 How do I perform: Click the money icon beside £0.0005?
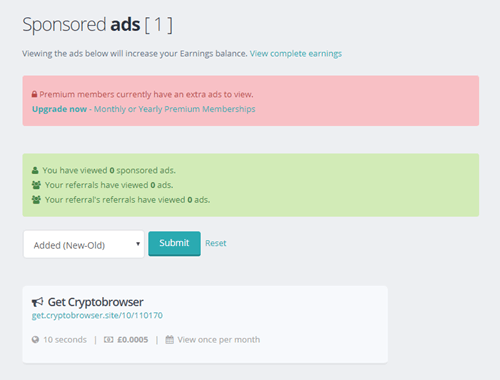coord(108,340)
